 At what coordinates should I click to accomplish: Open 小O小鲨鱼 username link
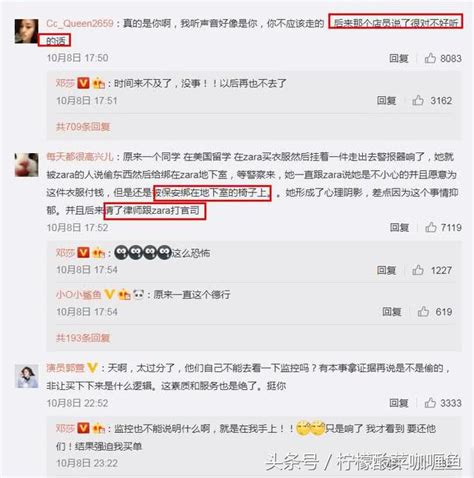(x=78, y=294)
